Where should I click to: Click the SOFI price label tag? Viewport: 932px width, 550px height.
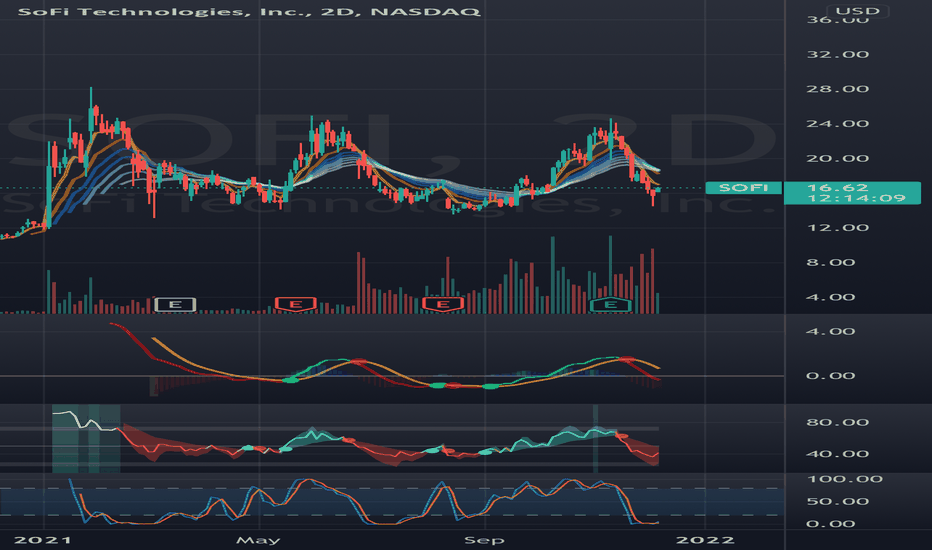[744, 188]
